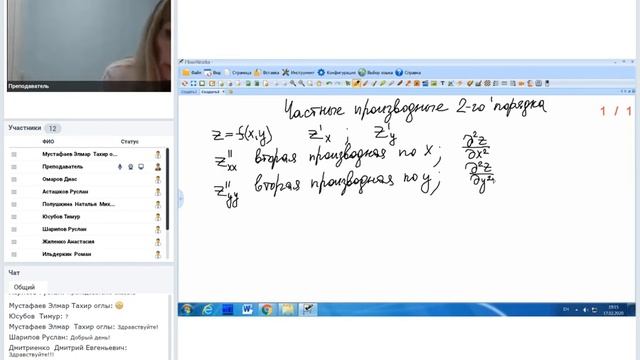The image size is (640, 360).
Task: Click the teacher's microphone status icon
Action: (120, 167)
